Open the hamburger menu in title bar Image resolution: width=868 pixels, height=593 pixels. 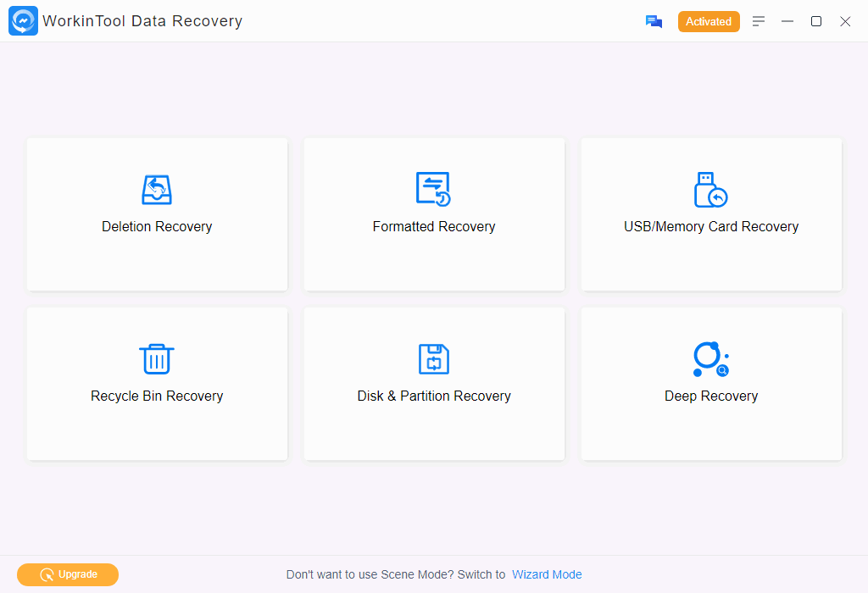pos(759,21)
